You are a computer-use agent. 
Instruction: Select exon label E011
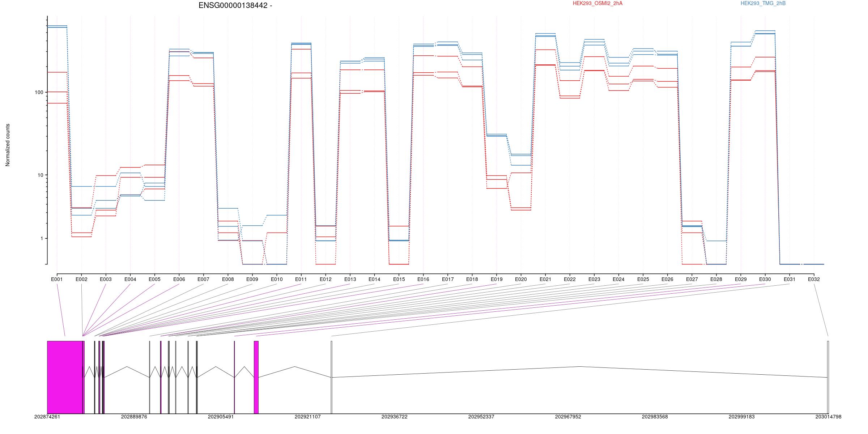pos(301,279)
